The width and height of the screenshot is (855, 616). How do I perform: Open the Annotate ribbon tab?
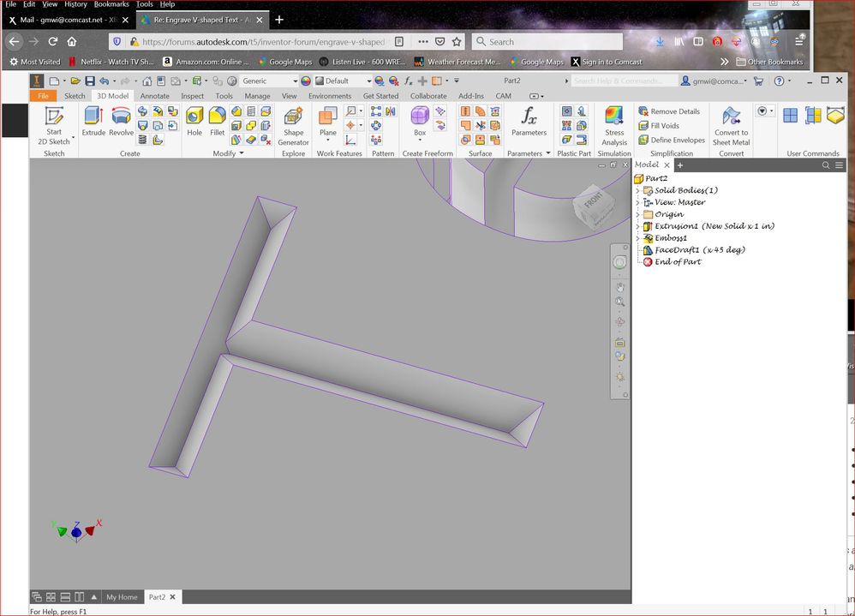pos(154,96)
